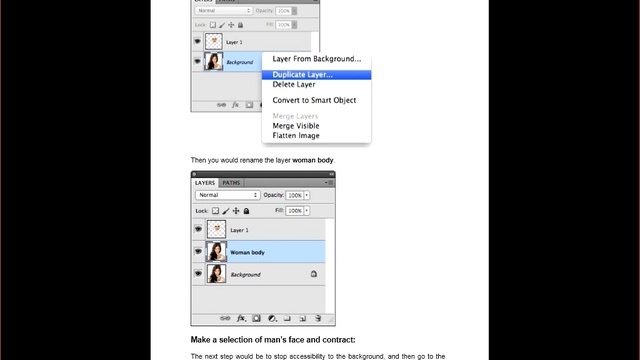Select 'Woman body' layer name

247,253
